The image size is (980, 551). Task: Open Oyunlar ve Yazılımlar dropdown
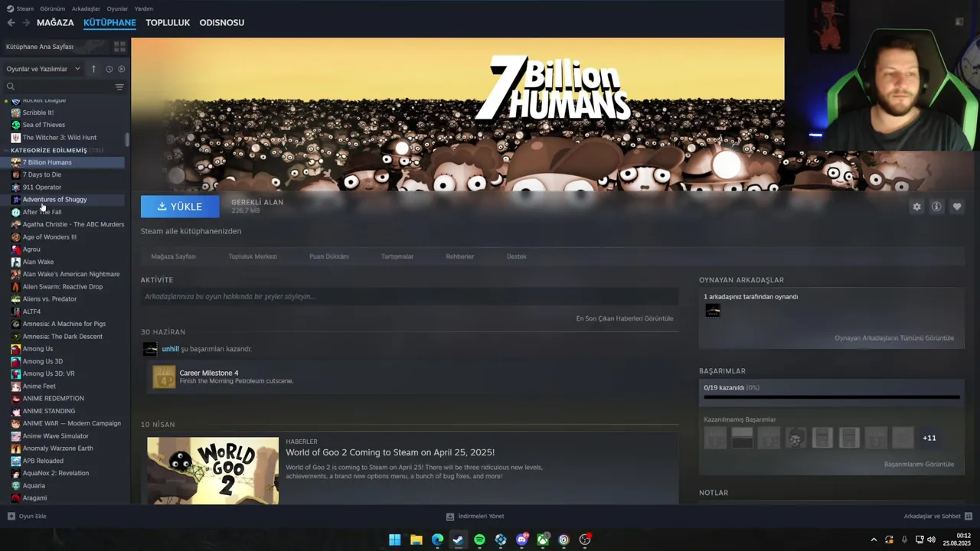[44, 69]
